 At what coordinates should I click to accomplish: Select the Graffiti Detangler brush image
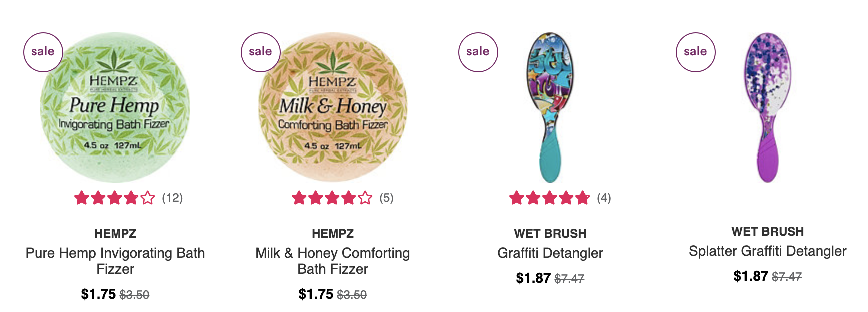click(550, 107)
